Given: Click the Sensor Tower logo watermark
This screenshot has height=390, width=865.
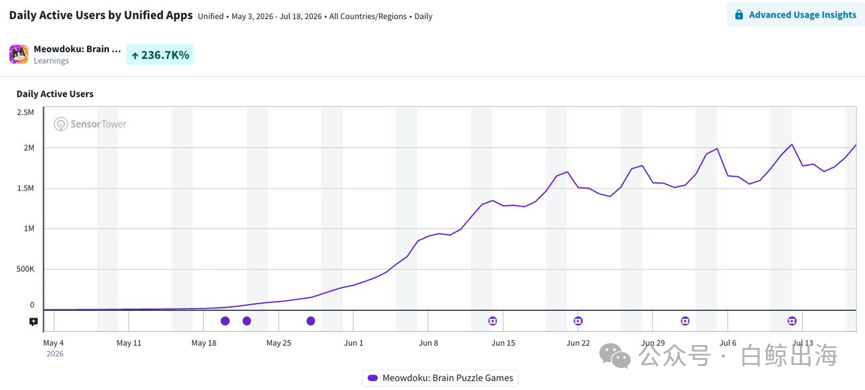Looking at the screenshot, I should point(90,124).
